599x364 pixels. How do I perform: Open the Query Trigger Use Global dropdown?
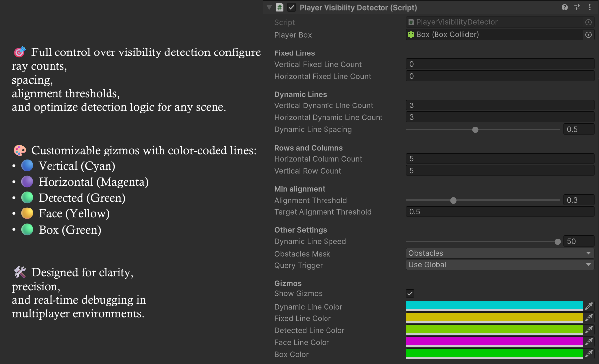tap(499, 264)
